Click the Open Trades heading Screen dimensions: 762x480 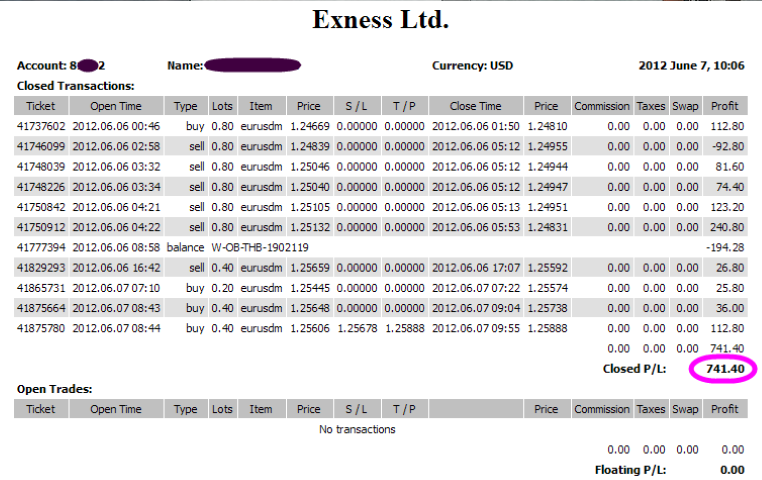[54, 389]
